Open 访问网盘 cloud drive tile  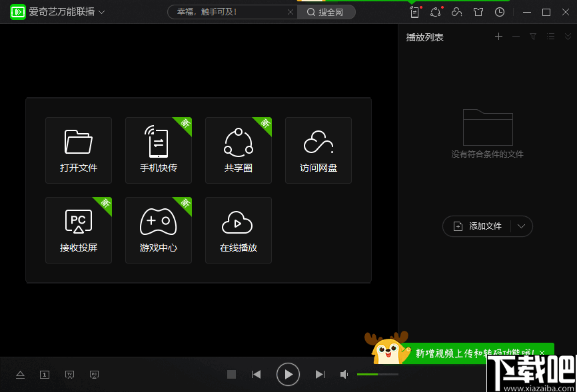[x=318, y=150]
